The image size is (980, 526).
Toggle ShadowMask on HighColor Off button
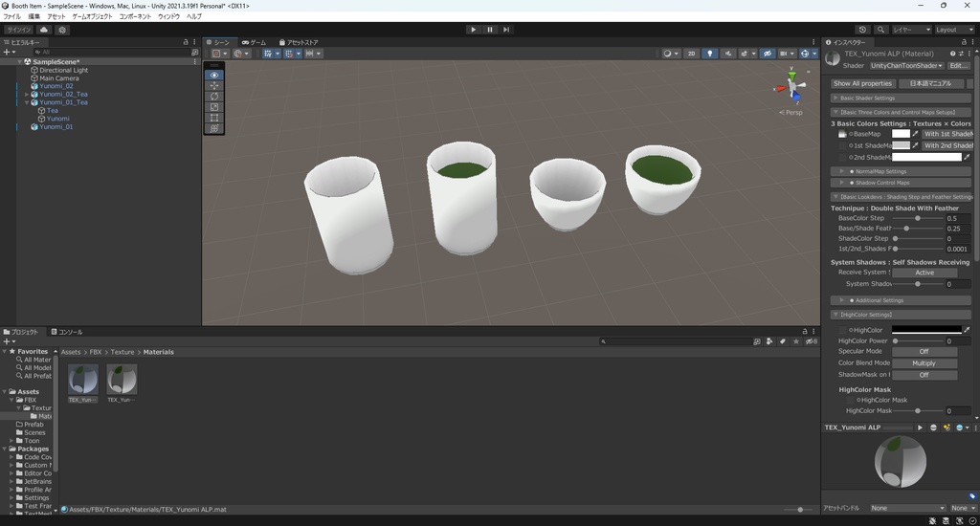pyautogui.click(x=924, y=375)
